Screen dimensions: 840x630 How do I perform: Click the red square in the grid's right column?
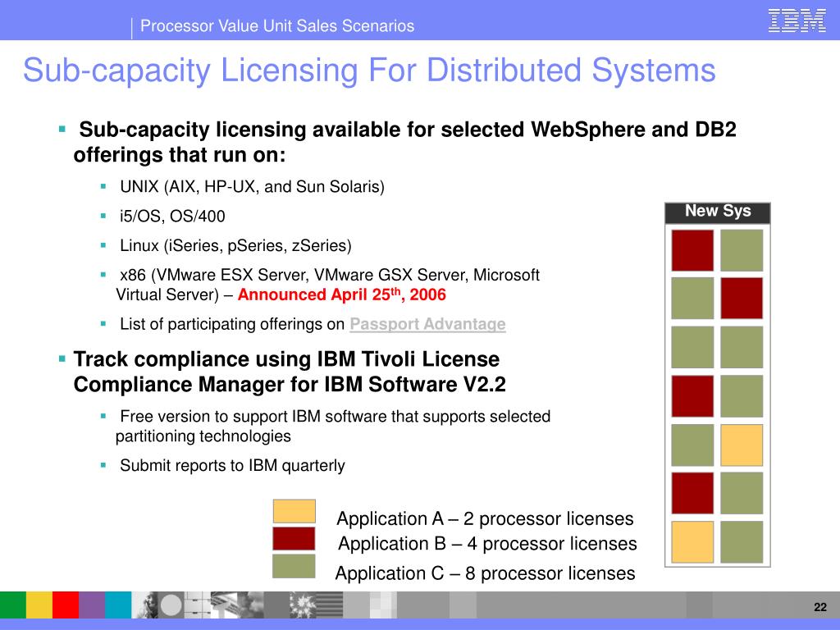[x=742, y=299]
